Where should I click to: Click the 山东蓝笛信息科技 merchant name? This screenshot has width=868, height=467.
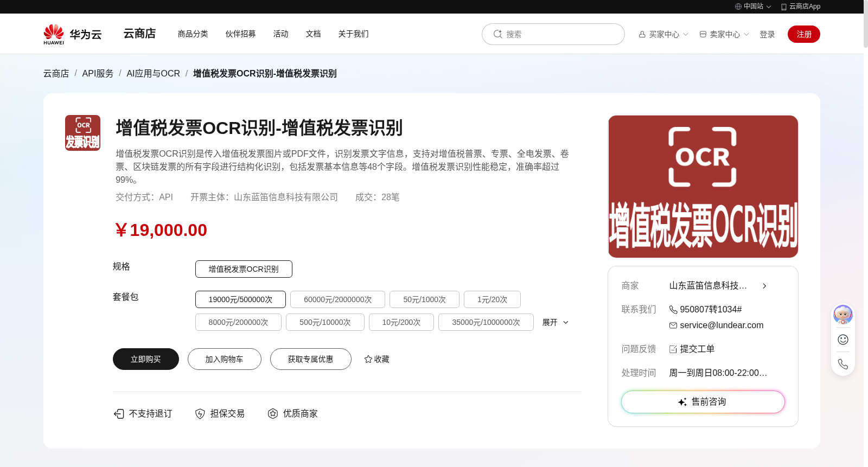coord(708,286)
